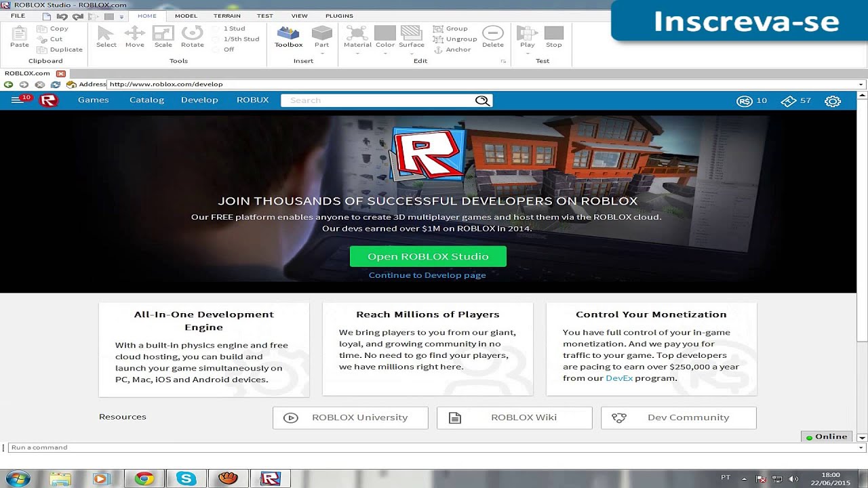Click the Redo quick-access arrow
Image resolution: width=868 pixels, height=488 pixels.
click(77, 16)
